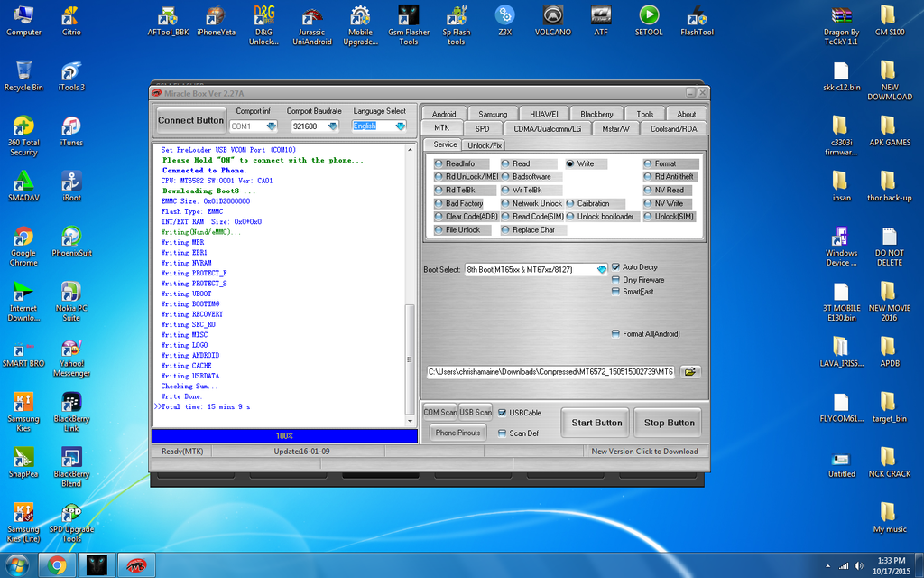Click the Miracle Box taskbar icon
This screenshot has width=924, height=578.
pos(137,565)
